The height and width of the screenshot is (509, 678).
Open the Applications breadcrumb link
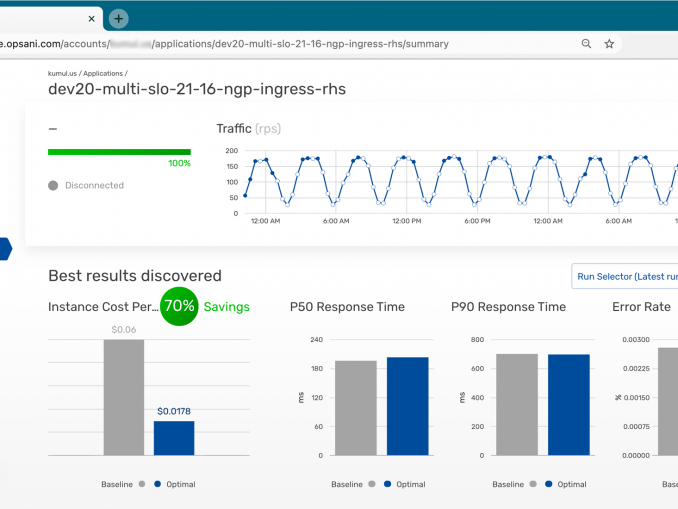(x=104, y=74)
